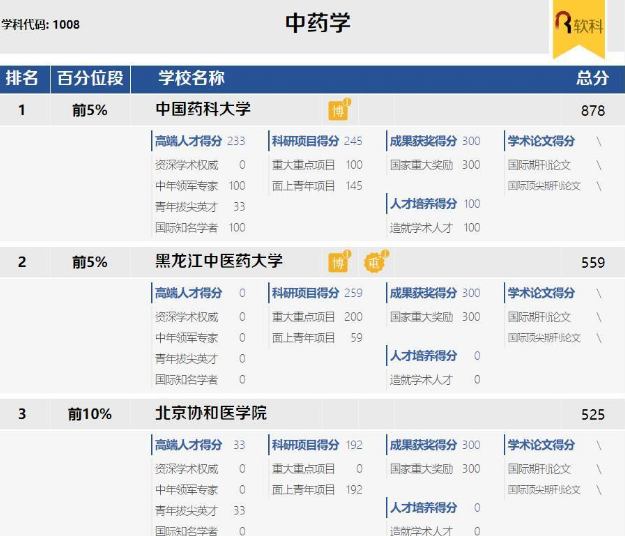The width and height of the screenshot is (625, 536).
Task: Click 国家重大奖励 300 row under 黑龙江中医药大学
Action: tap(435, 317)
